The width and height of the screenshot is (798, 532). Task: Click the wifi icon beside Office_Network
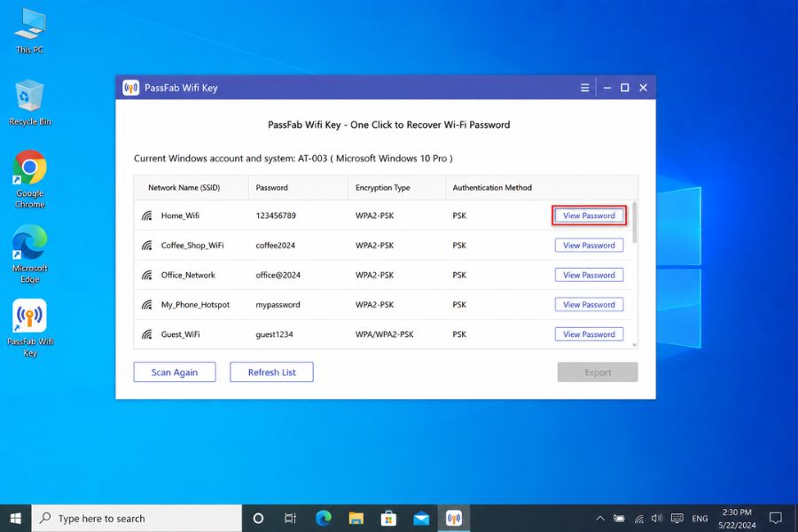tap(147, 275)
